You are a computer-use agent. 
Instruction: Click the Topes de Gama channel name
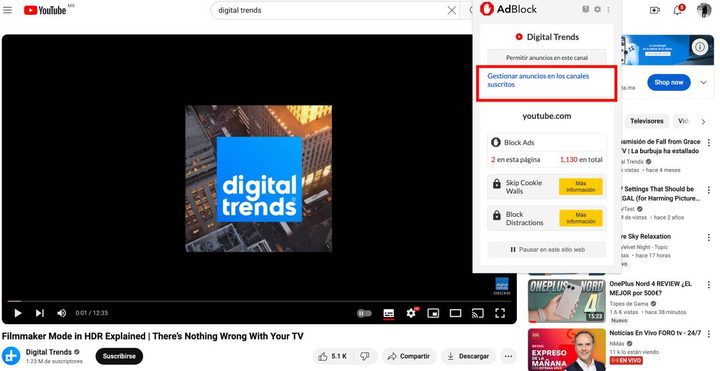pos(629,304)
